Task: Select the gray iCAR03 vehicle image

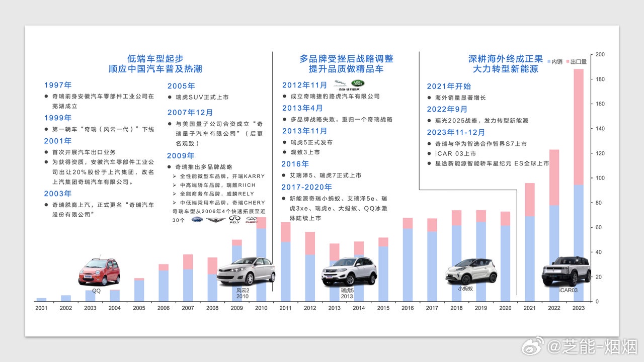Action: [566, 271]
